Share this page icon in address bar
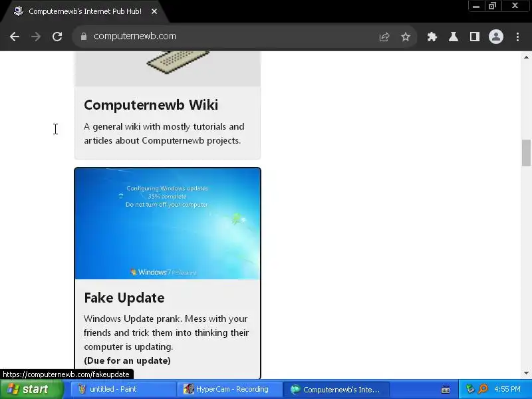 click(x=384, y=37)
